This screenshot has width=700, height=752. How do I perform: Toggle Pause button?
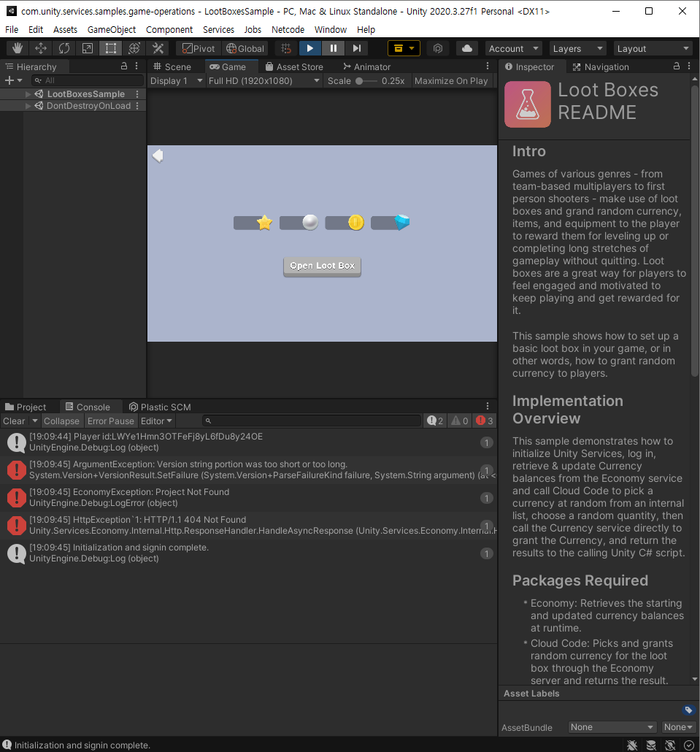(x=334, y=48)
